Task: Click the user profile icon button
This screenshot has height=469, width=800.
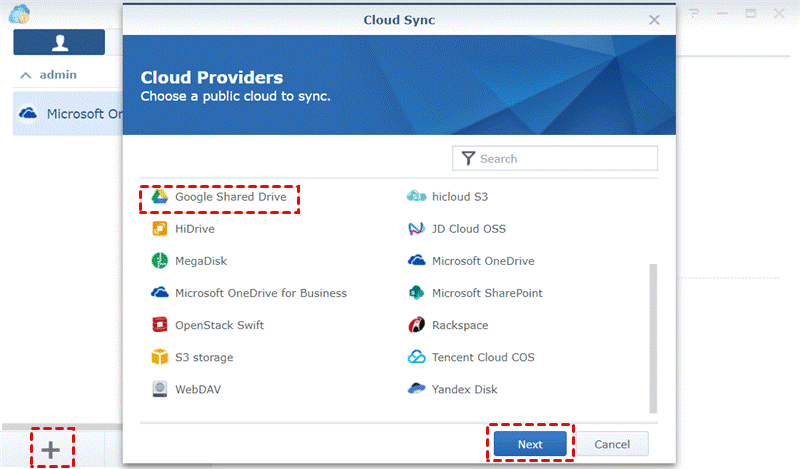Action: (x=59, y=42)
